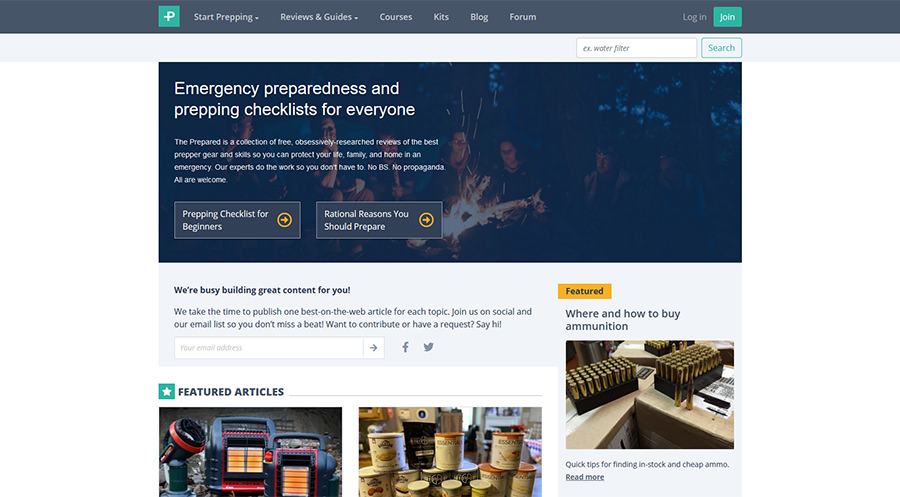The image size is (900, 497).
Task: Submit email with the arrow icon
Action: 374,348
